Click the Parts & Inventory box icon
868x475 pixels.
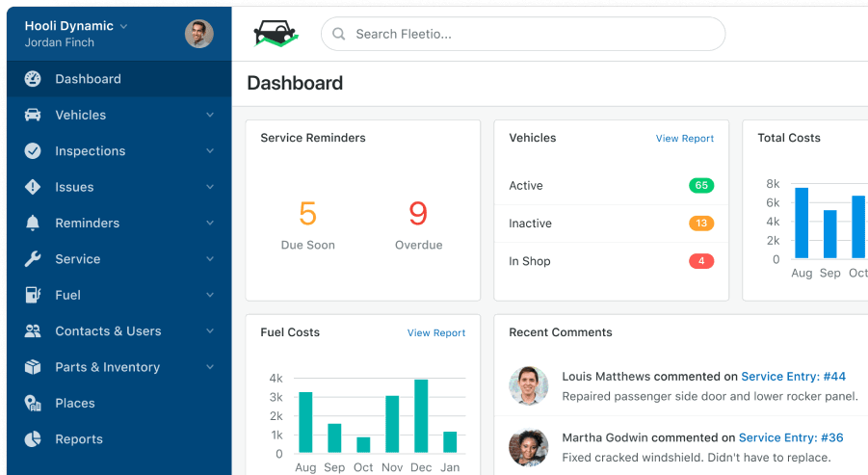click(33, 367)
